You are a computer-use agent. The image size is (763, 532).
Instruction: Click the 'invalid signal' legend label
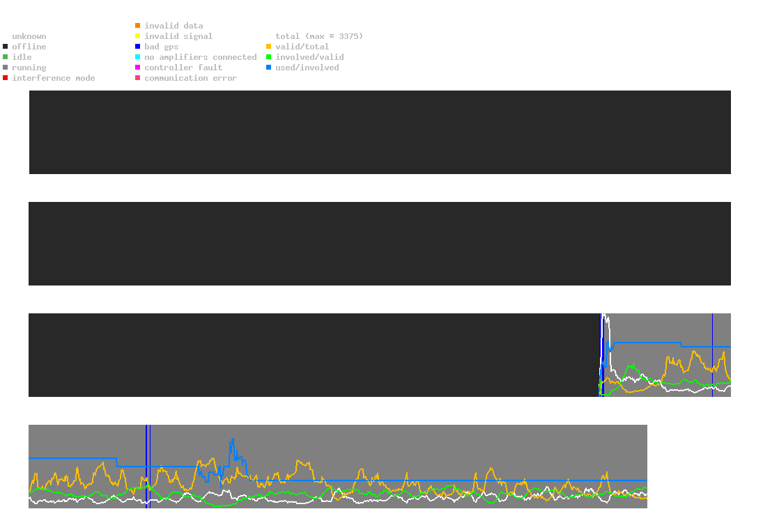click(178, 36)
